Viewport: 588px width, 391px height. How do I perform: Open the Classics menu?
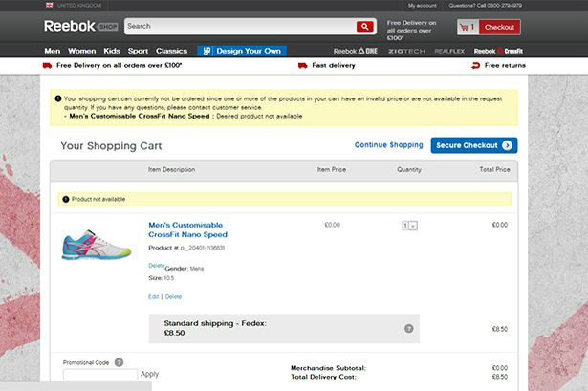pyautogui.click(x=172, y=51)
